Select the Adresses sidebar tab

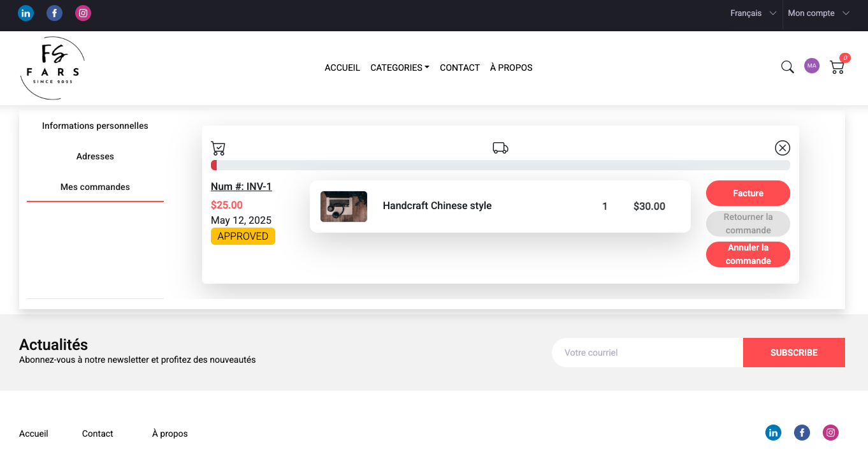point(95,156)
